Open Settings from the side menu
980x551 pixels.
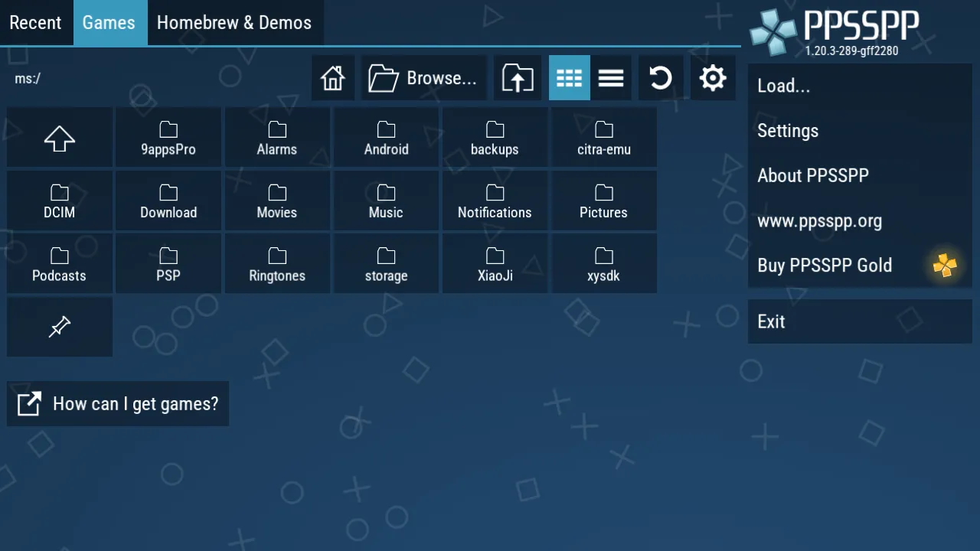pos(860,131)
